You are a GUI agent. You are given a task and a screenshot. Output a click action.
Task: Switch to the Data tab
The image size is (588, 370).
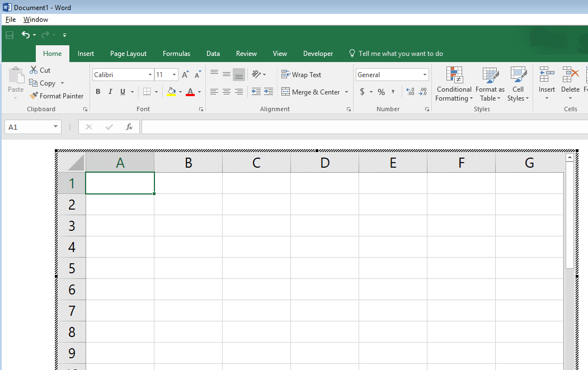(213, 54)
